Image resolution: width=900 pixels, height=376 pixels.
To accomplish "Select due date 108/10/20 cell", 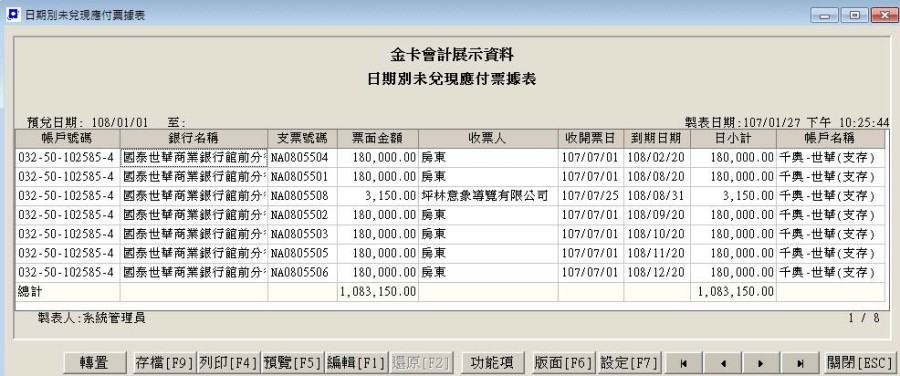I will 657,234.
